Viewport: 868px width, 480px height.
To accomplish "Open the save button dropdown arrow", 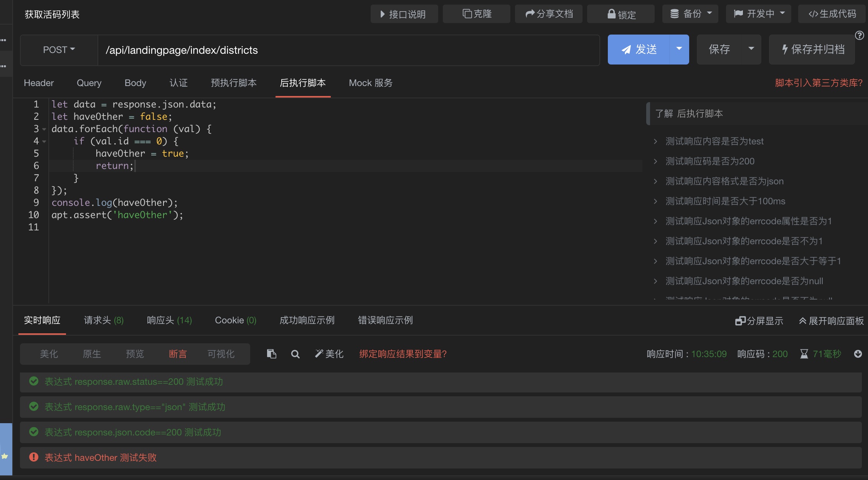I will point(751,49).
